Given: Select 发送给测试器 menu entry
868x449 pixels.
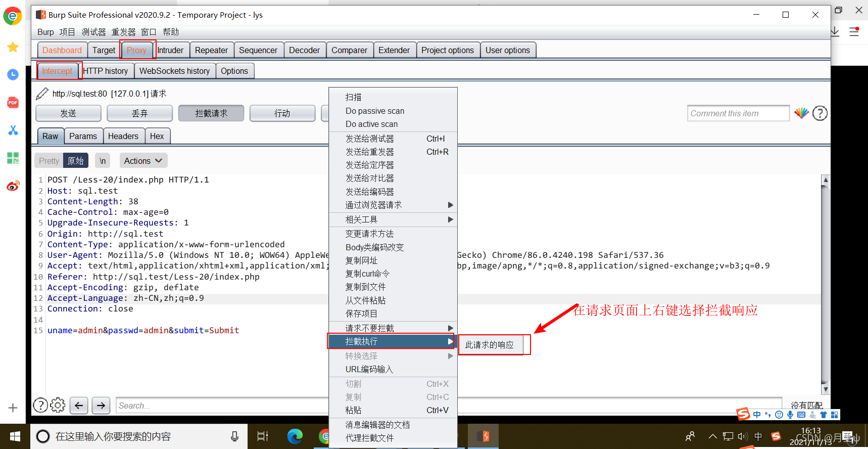Looking at the screenshot, I should tap(393, 139).
